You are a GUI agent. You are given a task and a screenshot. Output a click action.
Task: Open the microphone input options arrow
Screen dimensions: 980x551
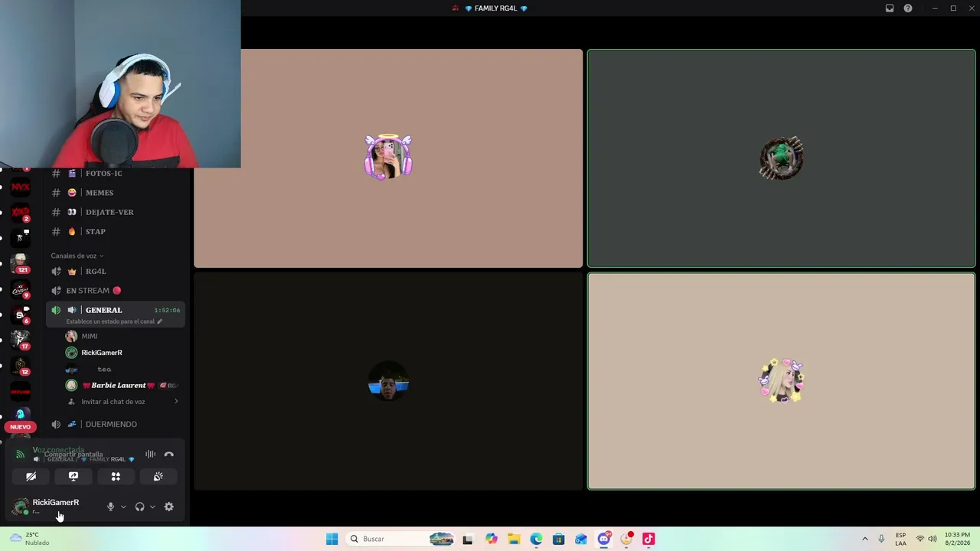click(x=123, y=507)
